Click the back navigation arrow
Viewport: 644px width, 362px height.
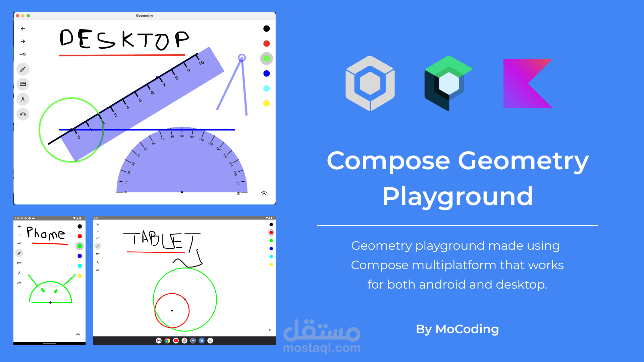(x=23, y=29)
